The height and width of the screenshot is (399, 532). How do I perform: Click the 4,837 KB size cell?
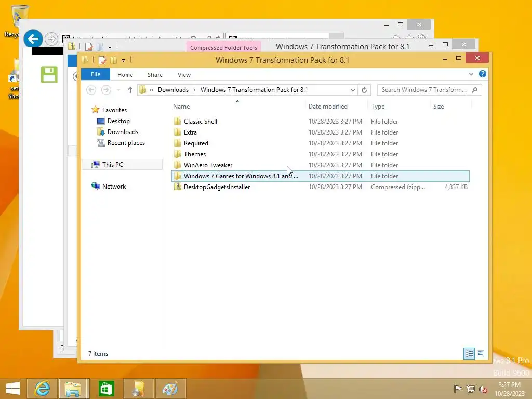point(456,187)
